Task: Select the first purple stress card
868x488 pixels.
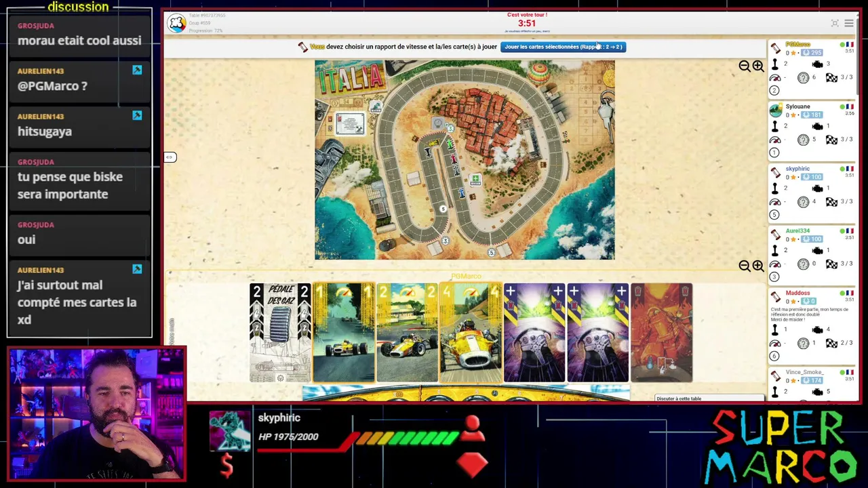Action: pos(534,333)
